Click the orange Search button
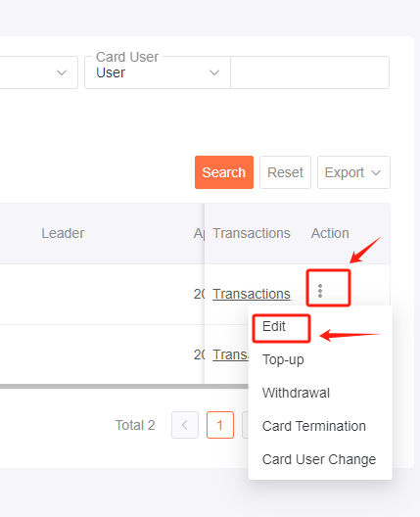420x517 pixels. (224, 172)
